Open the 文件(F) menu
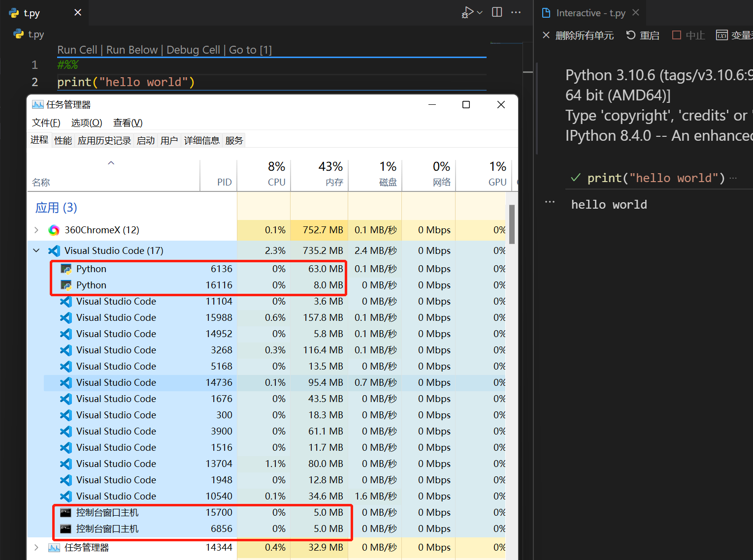 [x=46, y=123]
